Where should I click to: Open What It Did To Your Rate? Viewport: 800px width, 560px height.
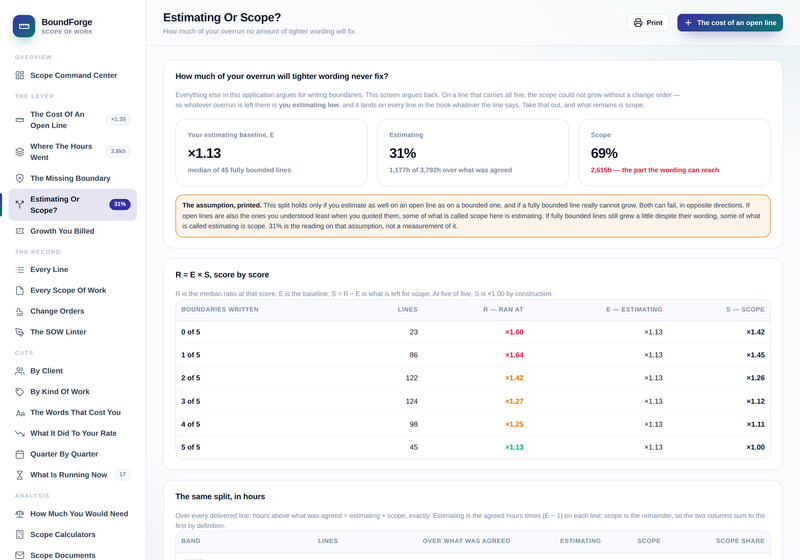point(72,434)
